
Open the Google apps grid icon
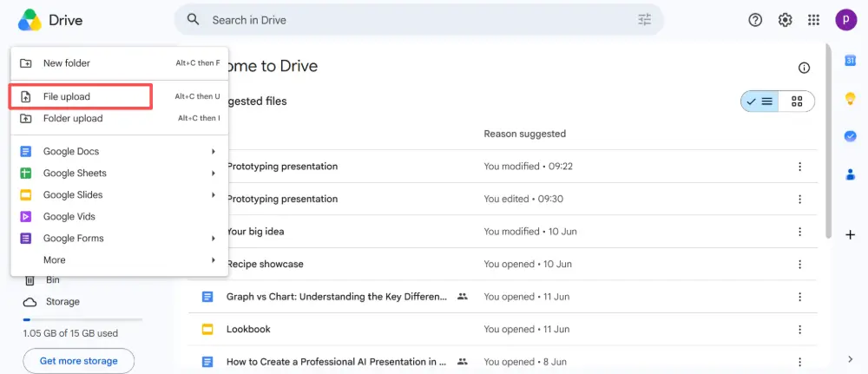pos(814,20)
